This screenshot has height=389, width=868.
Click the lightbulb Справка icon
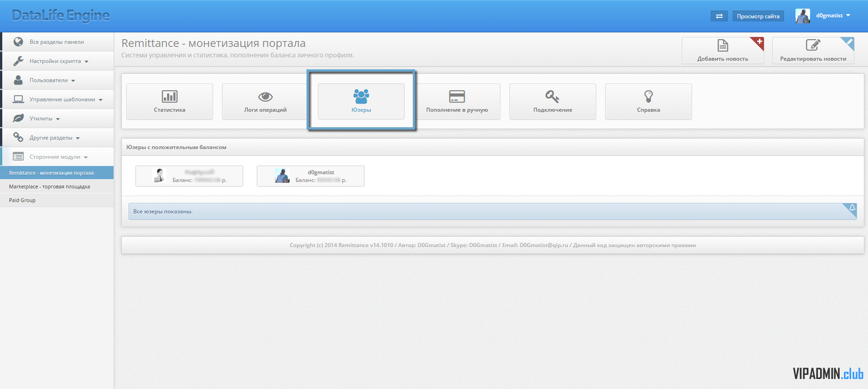(649, 96)
